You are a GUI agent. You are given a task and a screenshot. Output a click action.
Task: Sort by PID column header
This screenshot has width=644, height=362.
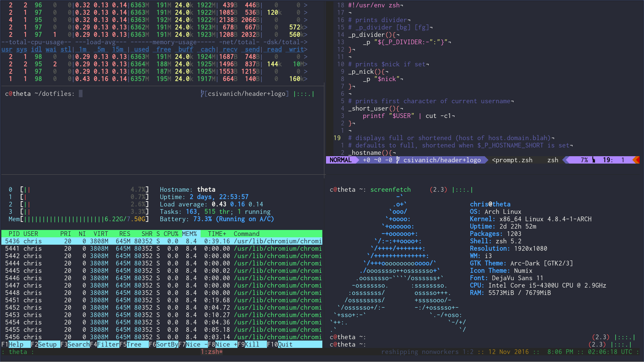[14, 234]
